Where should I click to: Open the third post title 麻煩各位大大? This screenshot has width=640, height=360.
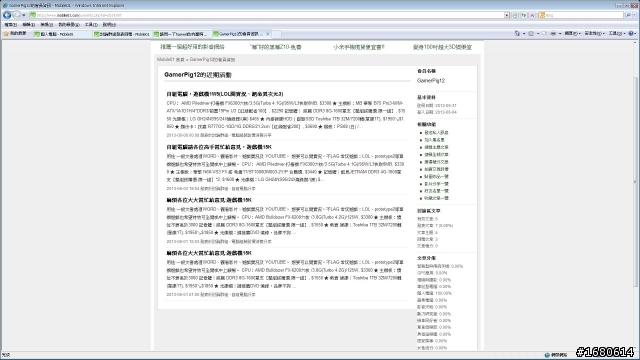click(209, 200)
